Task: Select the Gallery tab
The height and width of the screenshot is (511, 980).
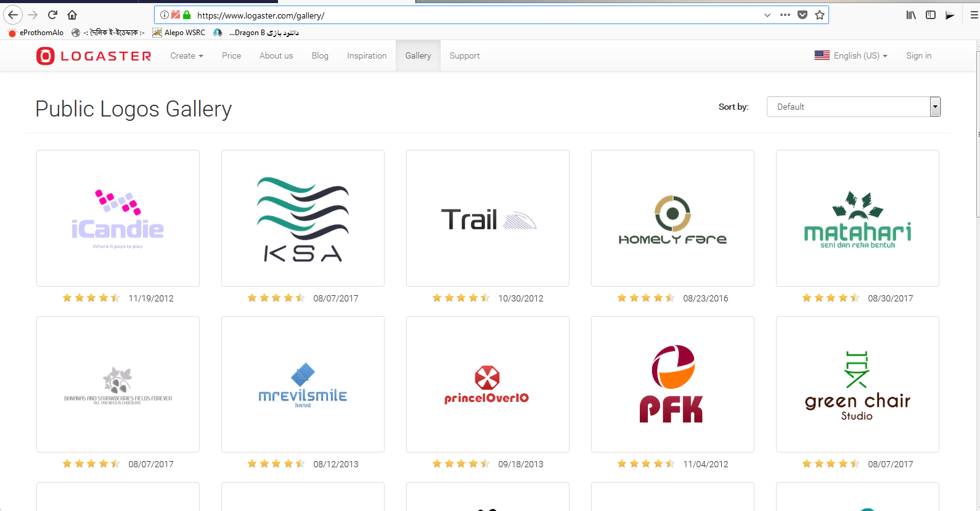Action: tap(418, 55)
